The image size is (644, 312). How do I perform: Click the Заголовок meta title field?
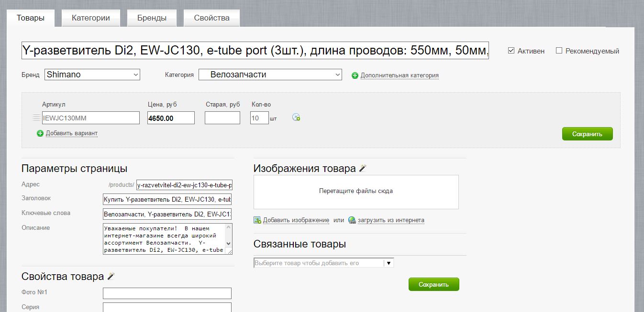pos(167,199)
